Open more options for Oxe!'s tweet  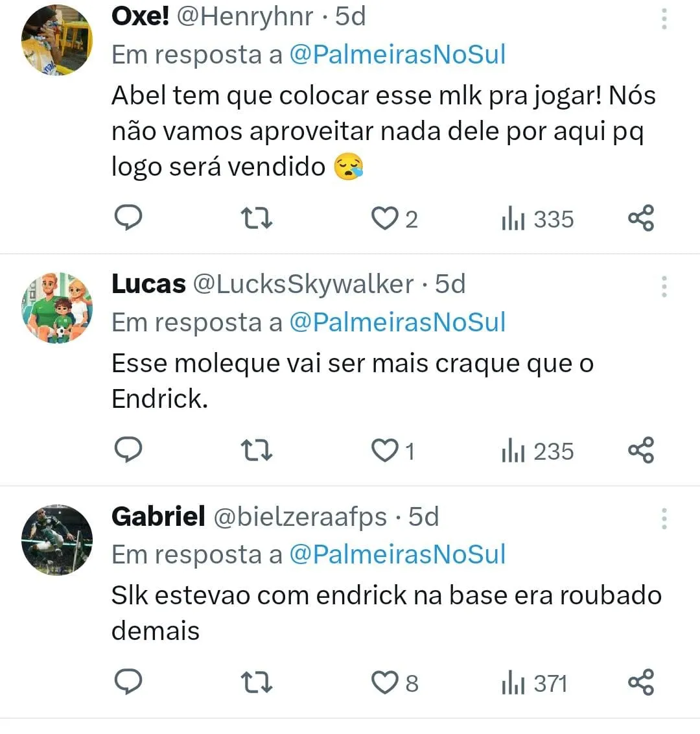(664, 19)
